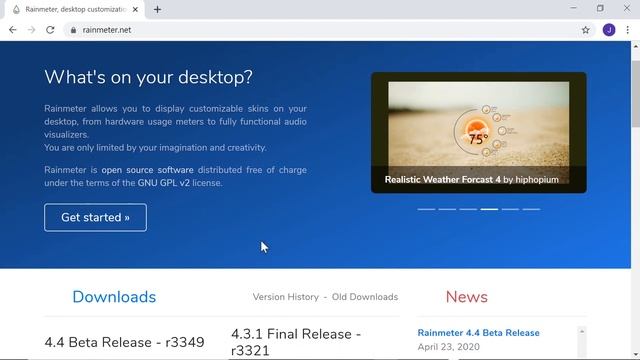Image resolution: width=640 pixels, height=360 pixels.
Task: Select the second carousel slide indicator
Action: 447,209
